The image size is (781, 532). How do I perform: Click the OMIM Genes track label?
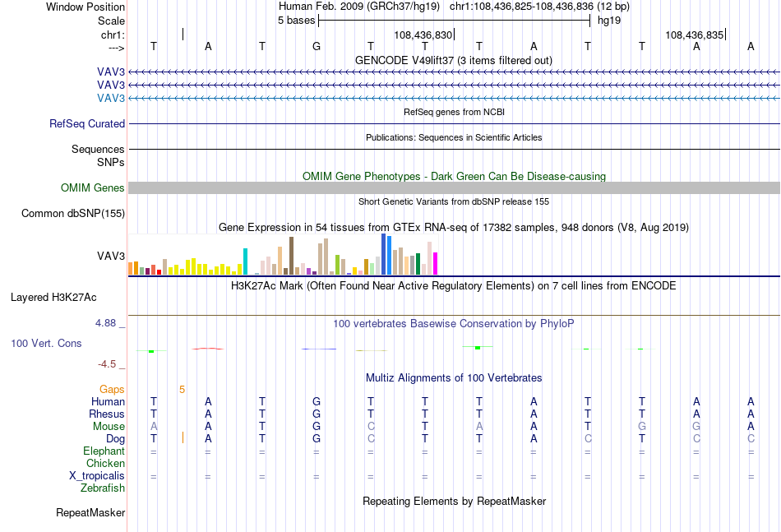(93, 187)
